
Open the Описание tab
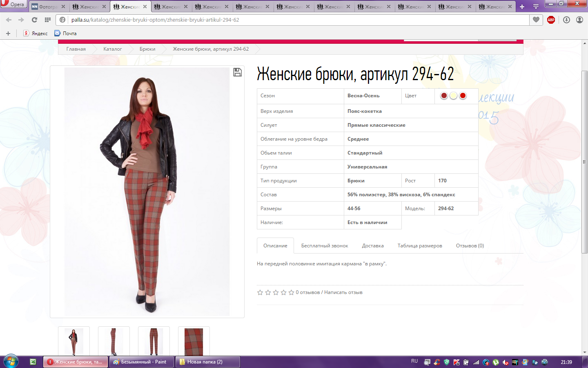pyautogui.click(x=275, y=246)
